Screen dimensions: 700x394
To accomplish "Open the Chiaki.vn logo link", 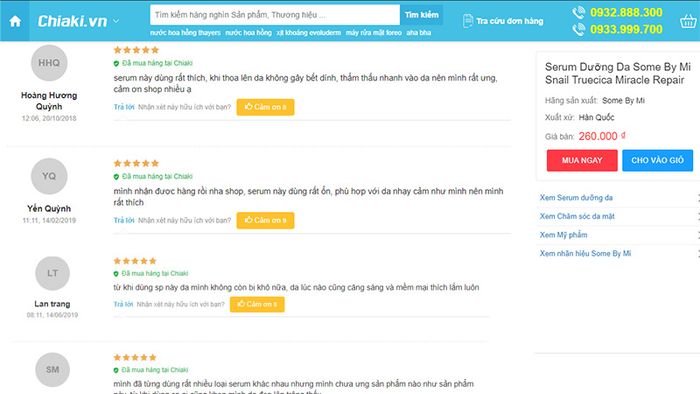I will (72, 21).
